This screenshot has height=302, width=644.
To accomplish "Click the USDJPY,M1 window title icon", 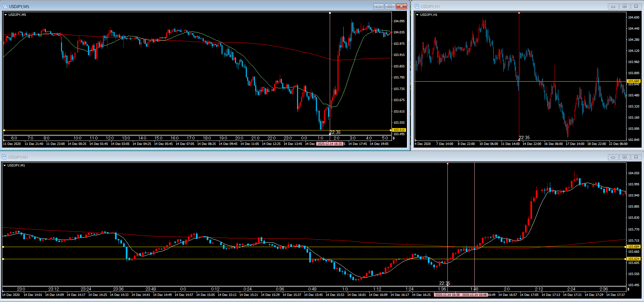I will coord(4,157).
